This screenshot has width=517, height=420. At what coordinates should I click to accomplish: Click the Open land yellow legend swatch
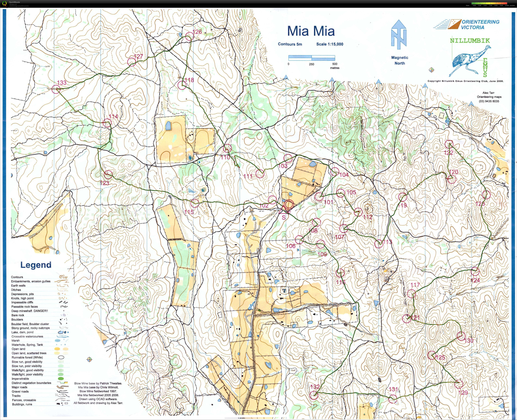[57, 349]
